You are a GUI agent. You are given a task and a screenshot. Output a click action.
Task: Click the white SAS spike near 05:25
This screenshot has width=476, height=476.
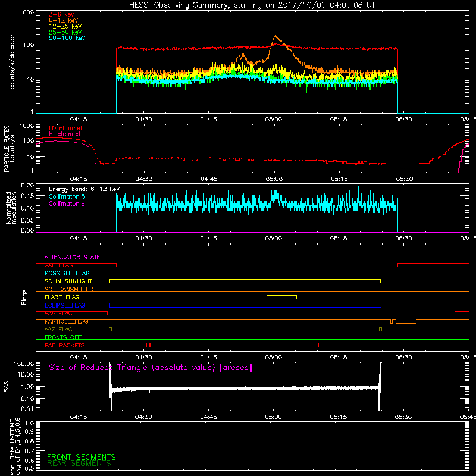(x=380, y=386)
